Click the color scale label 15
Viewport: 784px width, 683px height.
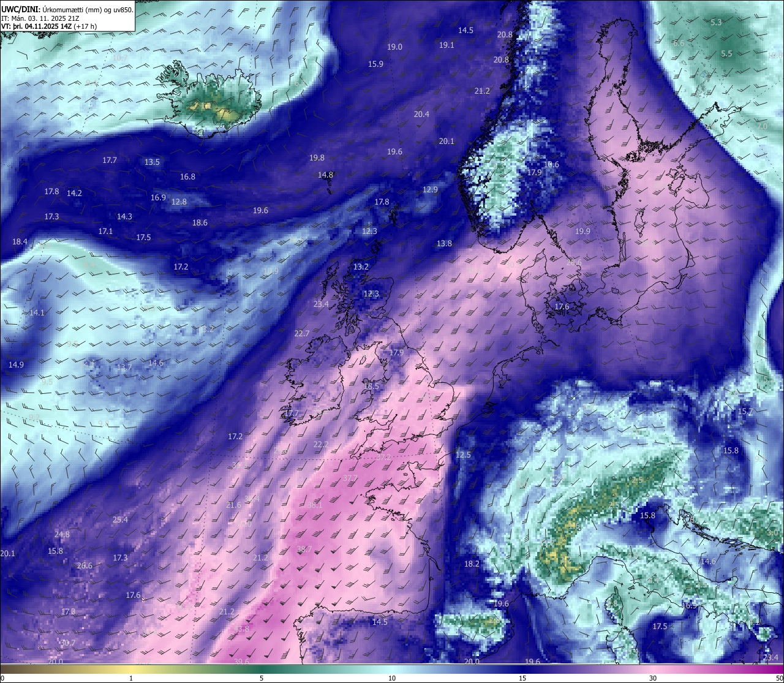click(522, 678)
